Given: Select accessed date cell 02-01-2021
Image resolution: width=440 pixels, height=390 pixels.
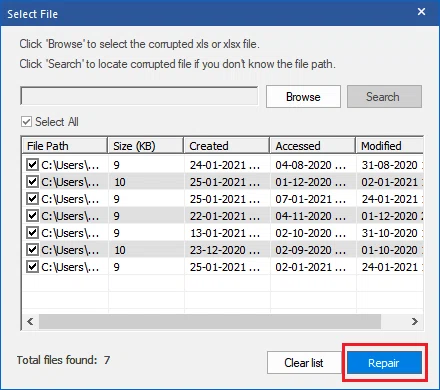Looking at the screenshot, I should (x=311, y=267).
